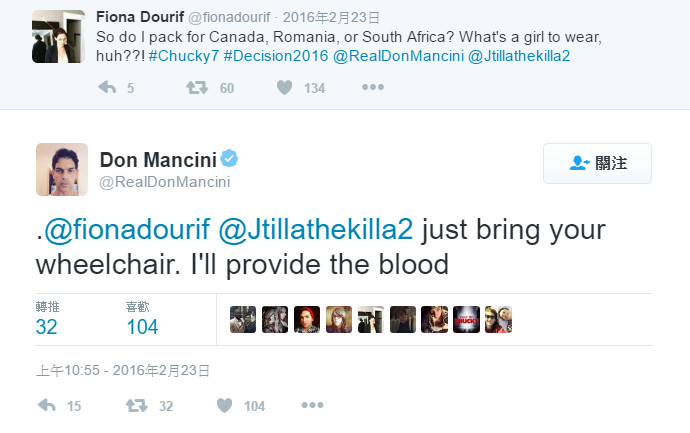Image resolution: width=690 pixels, height=433 pixels.
Task: Open the #Chucky7 hashtag
Action: (185, 55)
